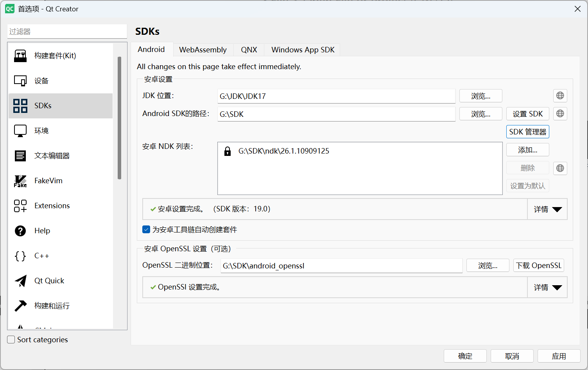Click the 下载 OpenSSL button
588x370 pixels.
(539, 265)
